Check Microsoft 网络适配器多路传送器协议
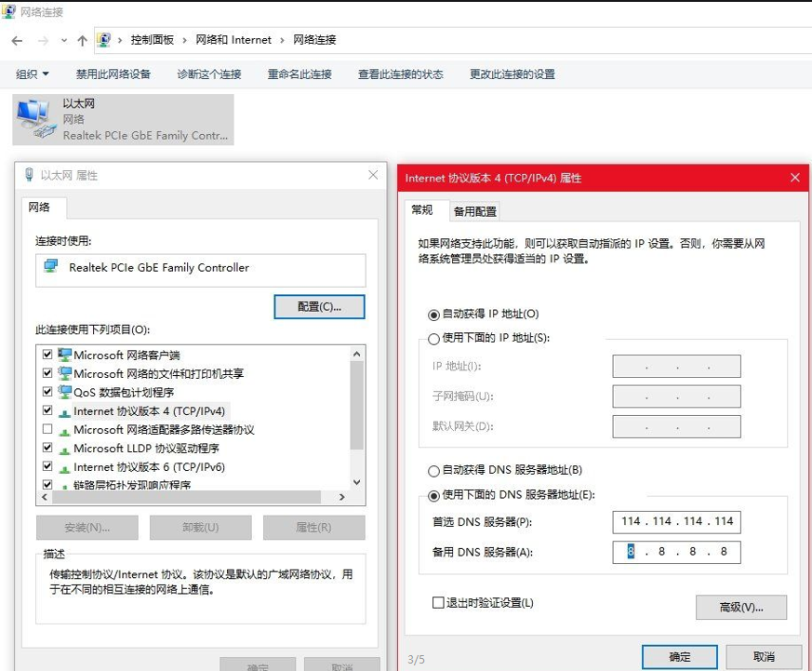 click(x=49, y=429)
